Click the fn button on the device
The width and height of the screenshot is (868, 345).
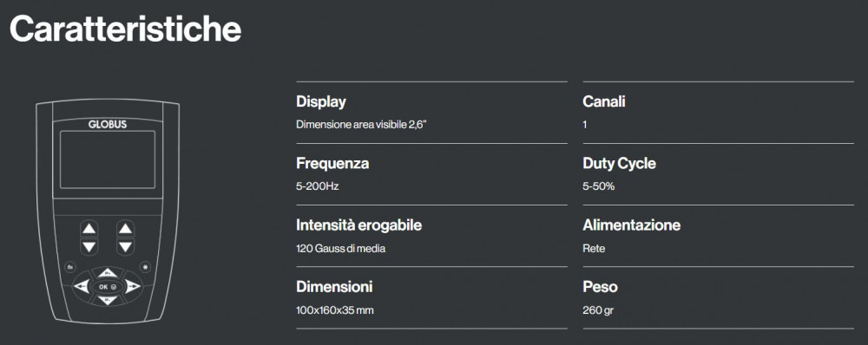click(70, 266)
